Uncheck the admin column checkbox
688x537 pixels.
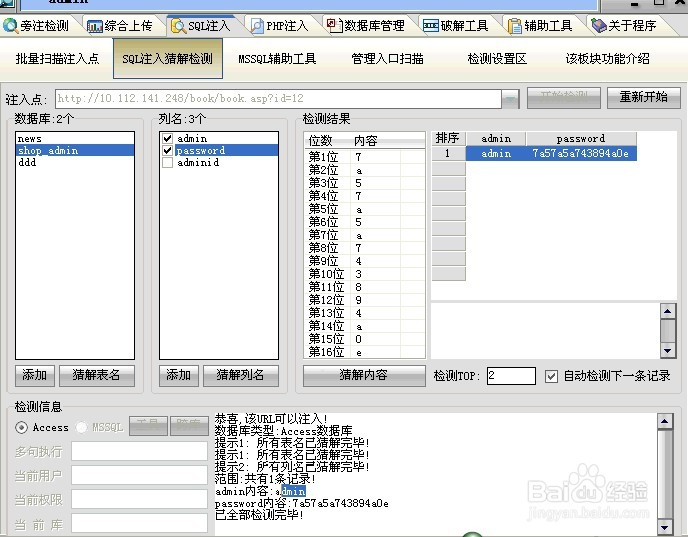(167, 139)
